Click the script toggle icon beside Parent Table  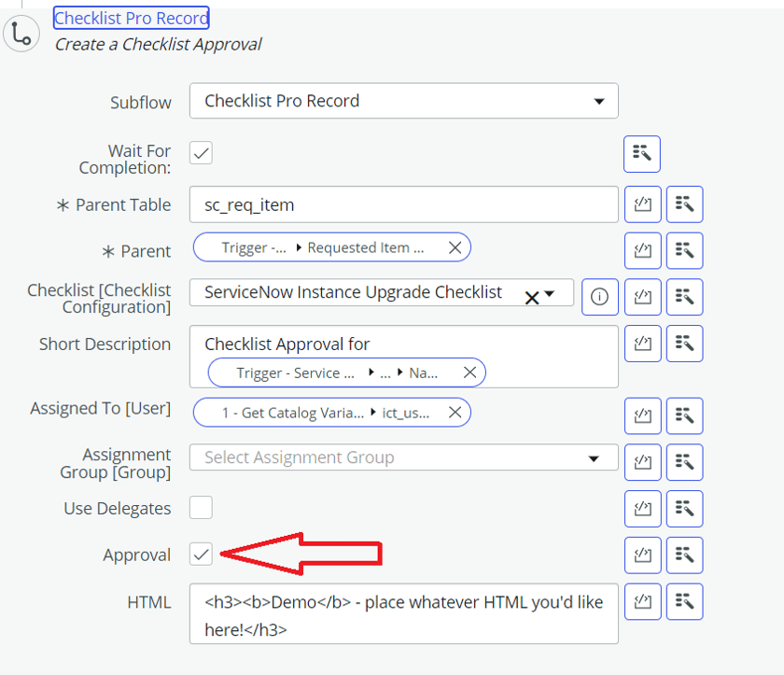(642, 204)
